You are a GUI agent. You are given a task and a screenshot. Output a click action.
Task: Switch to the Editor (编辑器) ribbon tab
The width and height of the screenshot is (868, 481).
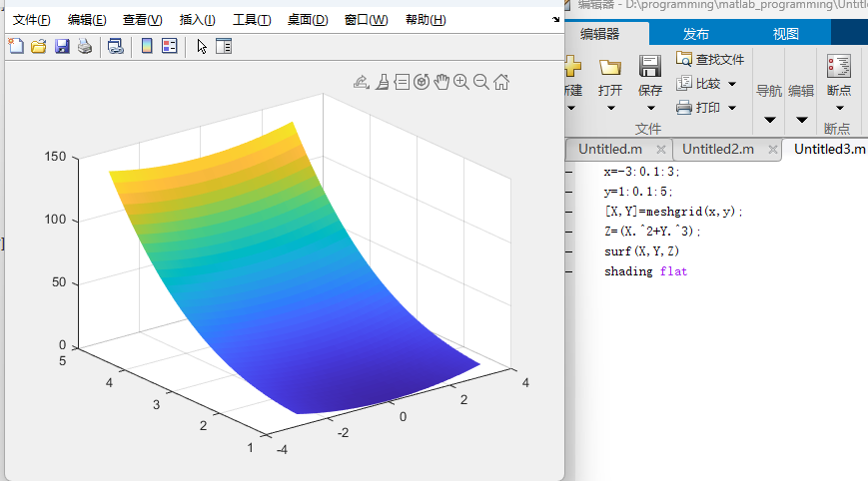pos(600,34)
